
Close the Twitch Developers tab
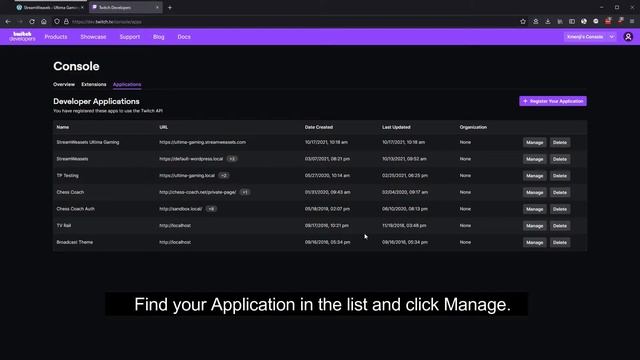pyautogui.click(x=157, y=7)
